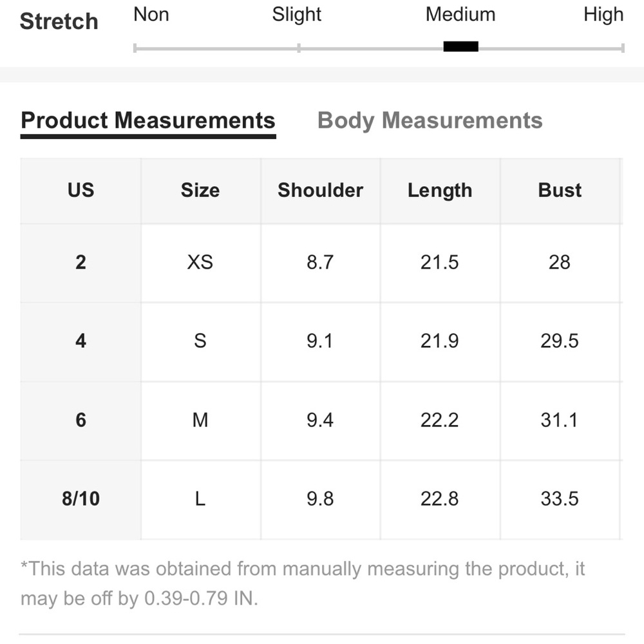
Task: Select the US size 4 row header
Action: point(81,342)
